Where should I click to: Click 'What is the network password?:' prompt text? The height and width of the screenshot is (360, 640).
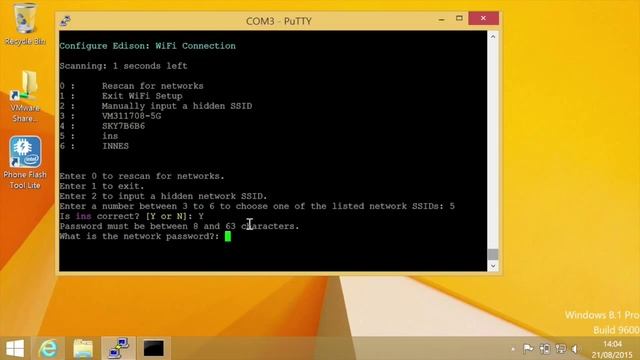(140, 236)
